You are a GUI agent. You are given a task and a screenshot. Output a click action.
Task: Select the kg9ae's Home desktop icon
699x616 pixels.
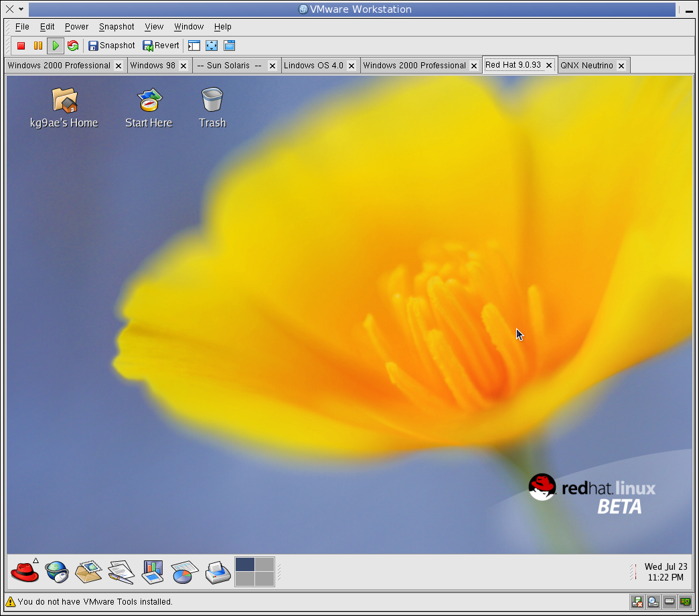64,108
